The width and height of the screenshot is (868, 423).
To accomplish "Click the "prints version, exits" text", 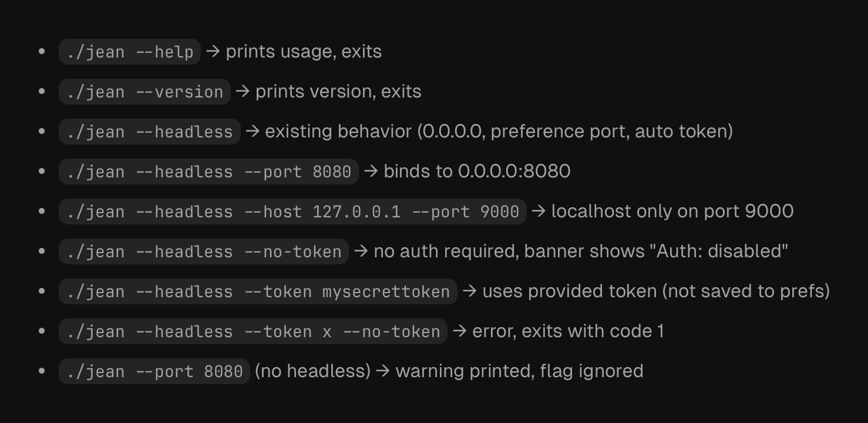I will point(338,92).
